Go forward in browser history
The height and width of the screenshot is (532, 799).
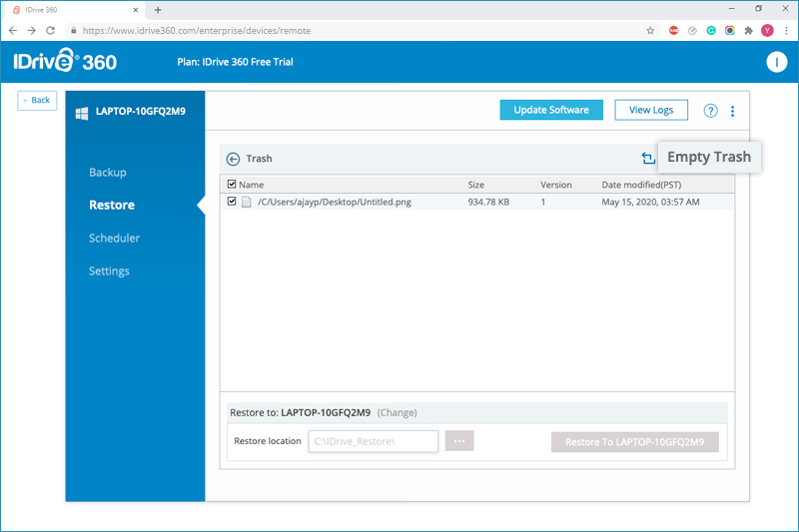32,31
